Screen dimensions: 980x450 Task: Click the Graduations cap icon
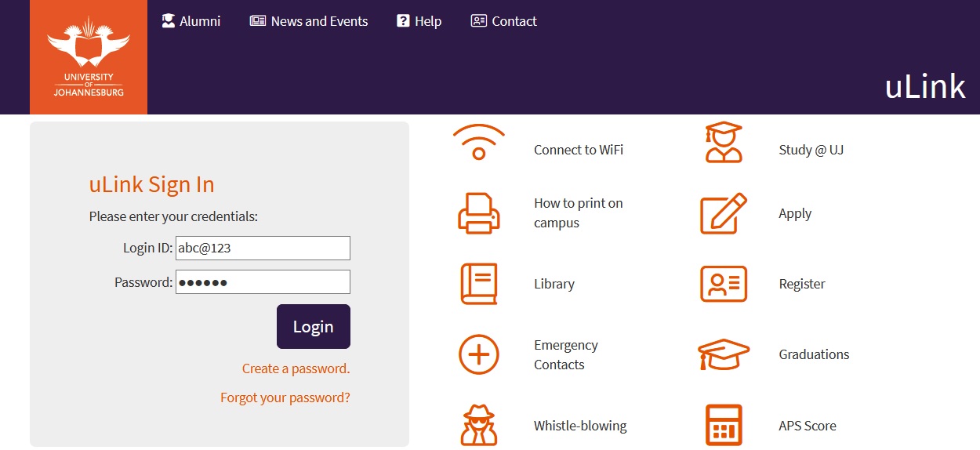[x=723, y=354]
